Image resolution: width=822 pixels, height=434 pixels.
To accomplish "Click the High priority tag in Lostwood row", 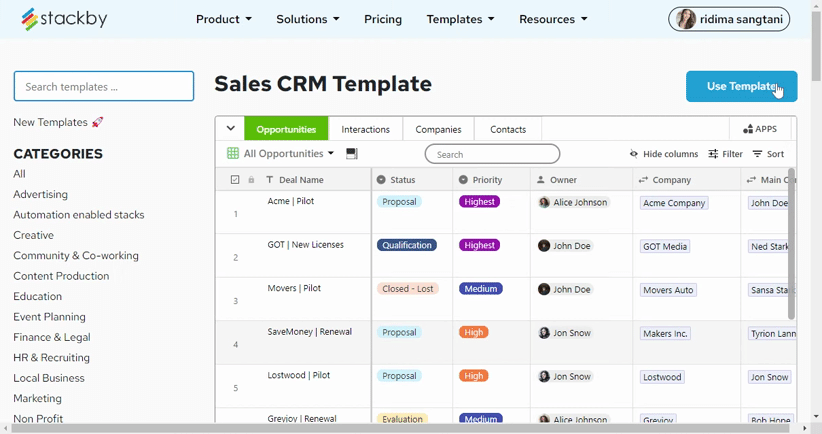I will (473, 376).
